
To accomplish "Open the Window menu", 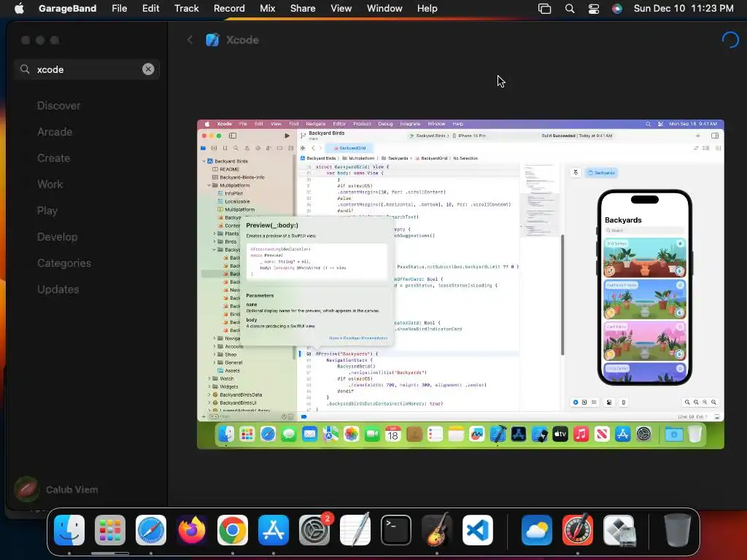I will point(384,9).
